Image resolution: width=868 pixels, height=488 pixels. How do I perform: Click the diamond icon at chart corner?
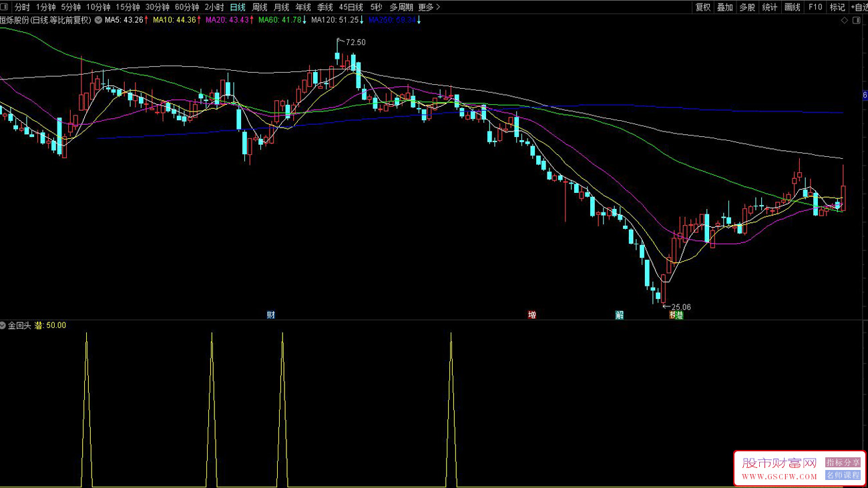tap(845, 21)
